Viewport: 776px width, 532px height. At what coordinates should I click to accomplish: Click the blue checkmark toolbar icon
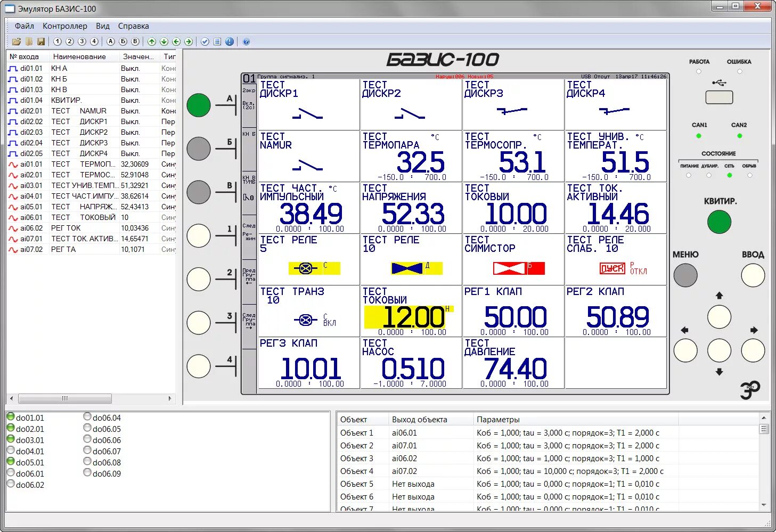pyautogui.click(x=205, y=42)
